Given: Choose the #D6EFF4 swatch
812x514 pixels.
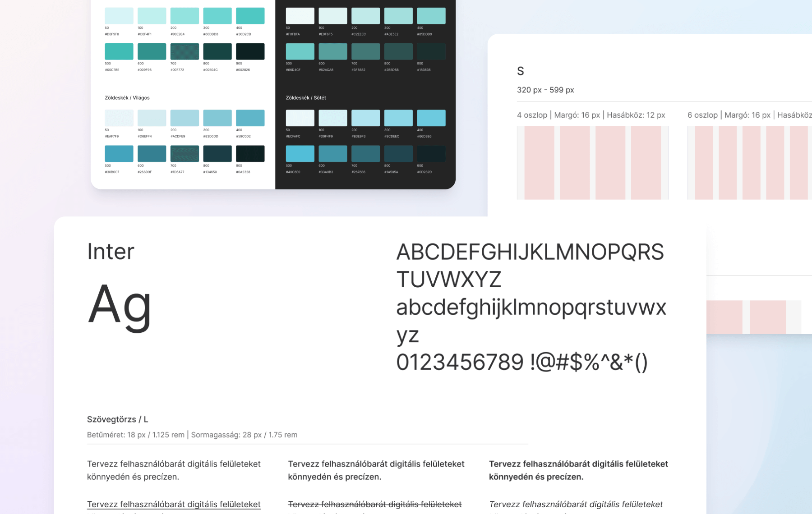Looking at the screenshot, I should coord(152,118).
